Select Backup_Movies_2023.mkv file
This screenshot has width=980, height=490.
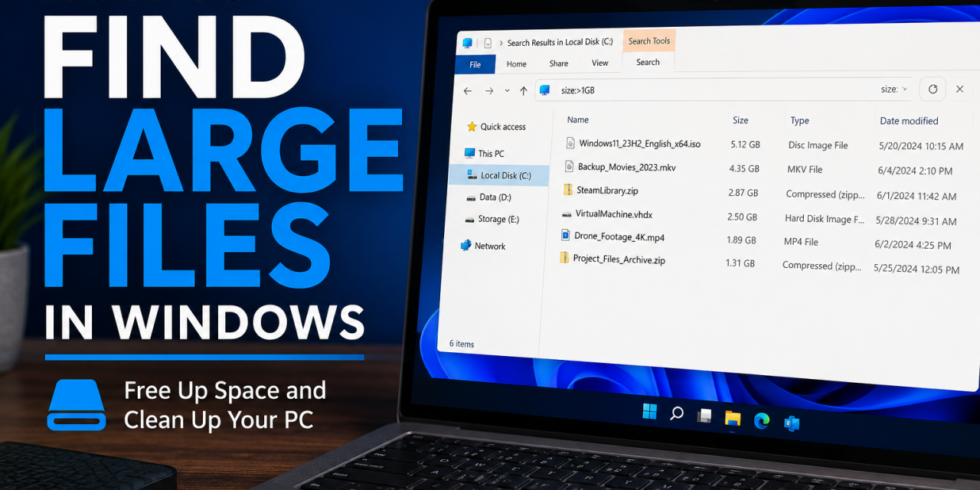point(626,167)
